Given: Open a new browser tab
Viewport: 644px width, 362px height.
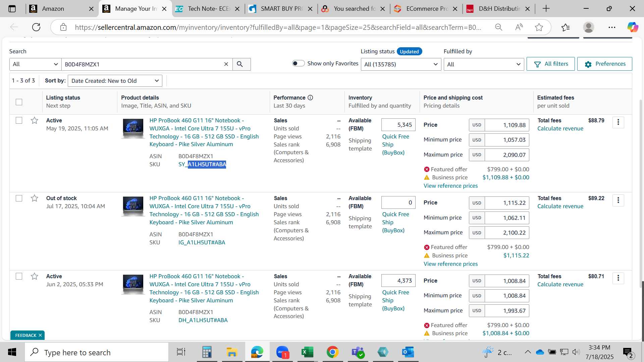Looking at the screenshot, I should [x=546, y=9].
